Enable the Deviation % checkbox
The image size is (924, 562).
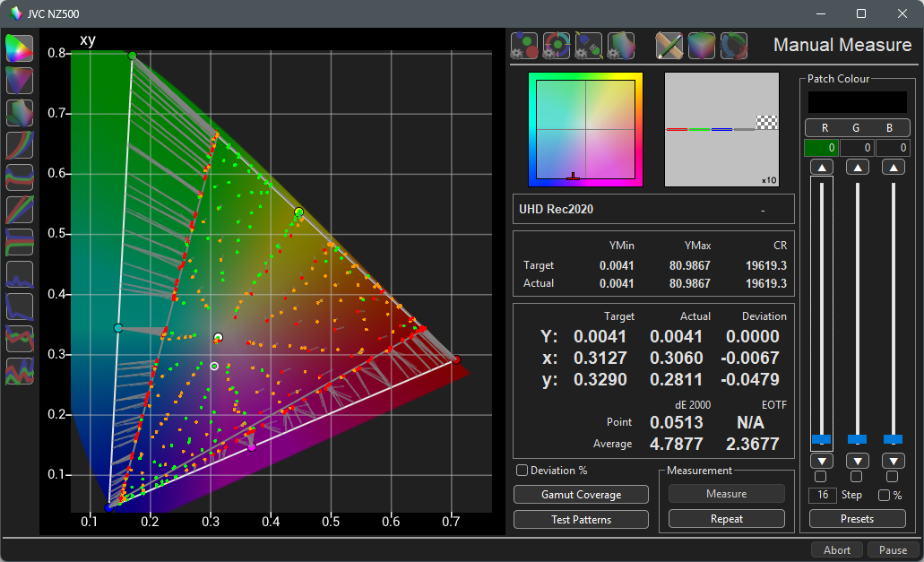522,471
